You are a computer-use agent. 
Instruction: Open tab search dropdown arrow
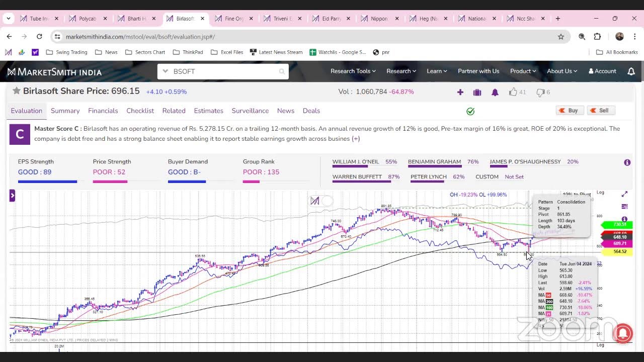click(x=8, y=19)
